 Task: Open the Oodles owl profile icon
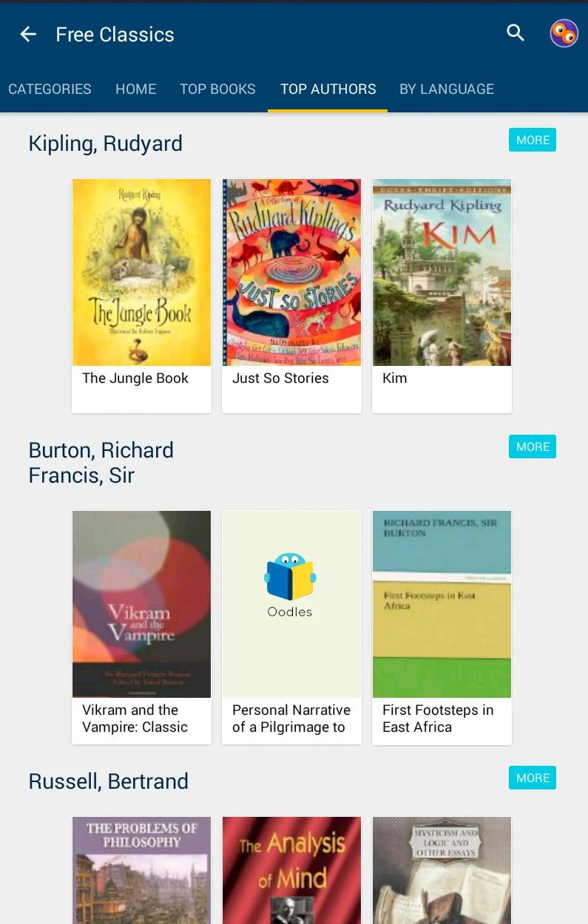564,33
